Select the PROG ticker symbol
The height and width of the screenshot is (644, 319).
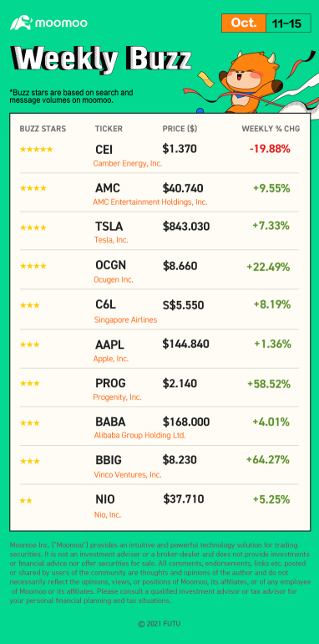tap(110, 383)
